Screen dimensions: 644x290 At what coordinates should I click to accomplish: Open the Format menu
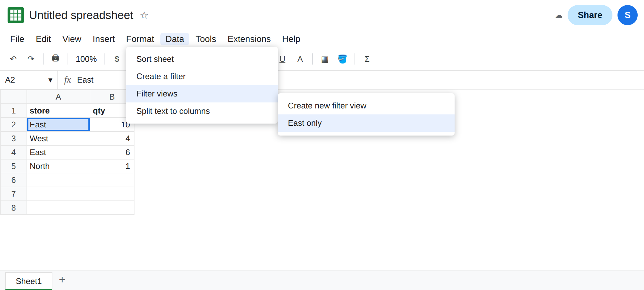tap(140, 39)
